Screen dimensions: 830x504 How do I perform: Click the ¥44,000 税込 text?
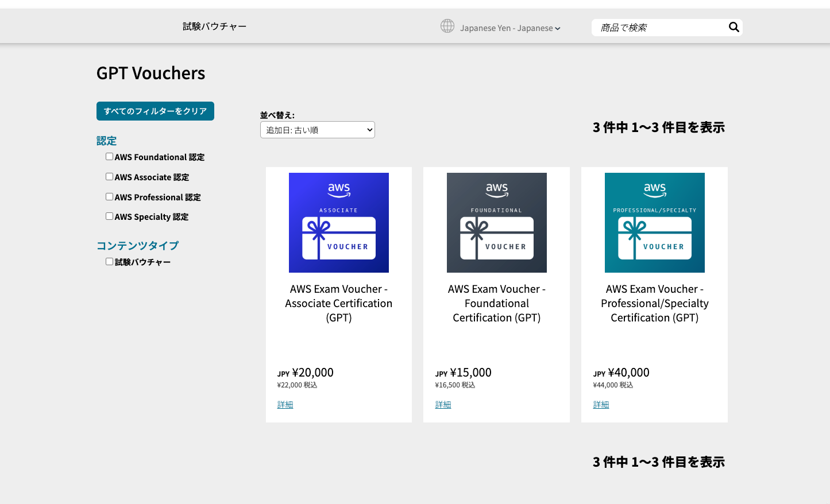[613, 385]
